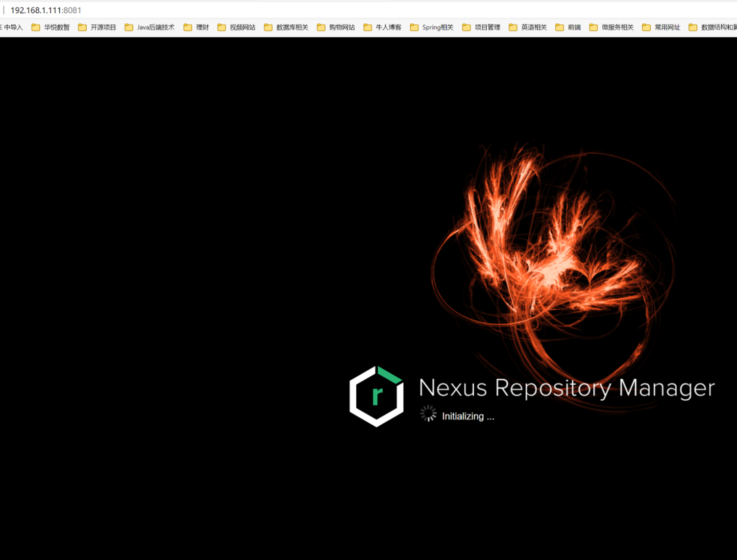Open the 数据库相关 bookmark folder
Image resolution: width=737 pixels, height=560 pixels.
tap(286, 27)
